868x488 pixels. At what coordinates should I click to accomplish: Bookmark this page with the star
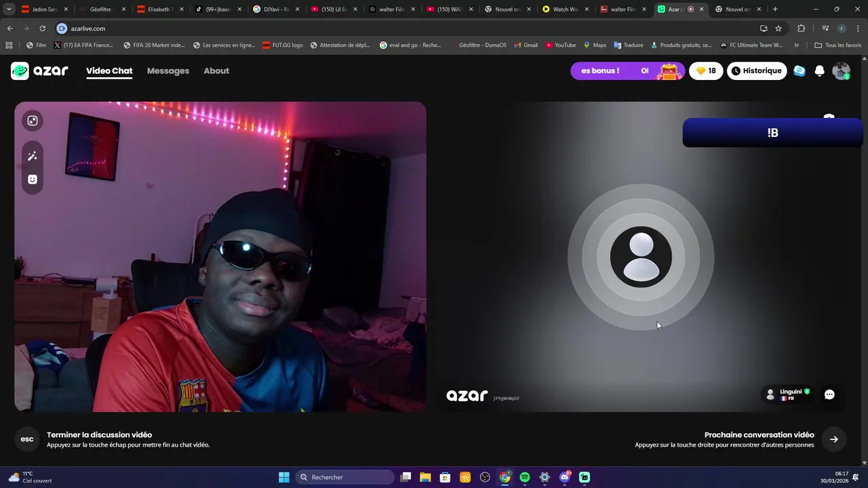pos(778,28)
